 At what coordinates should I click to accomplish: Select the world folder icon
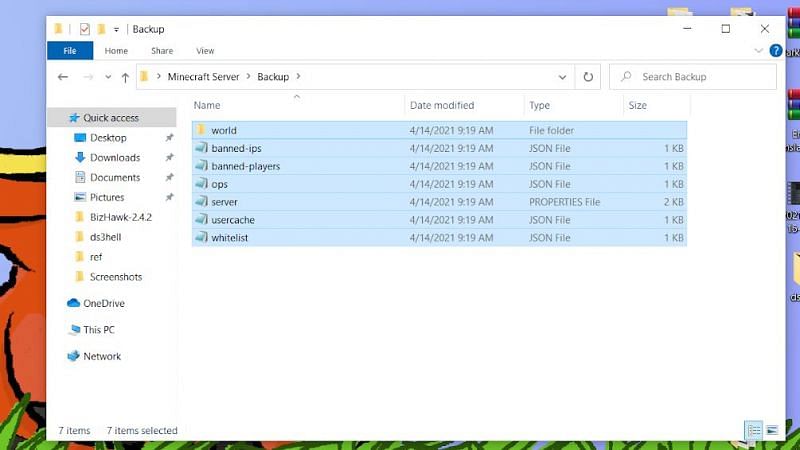pyautogui.click(x=201, y=130)
